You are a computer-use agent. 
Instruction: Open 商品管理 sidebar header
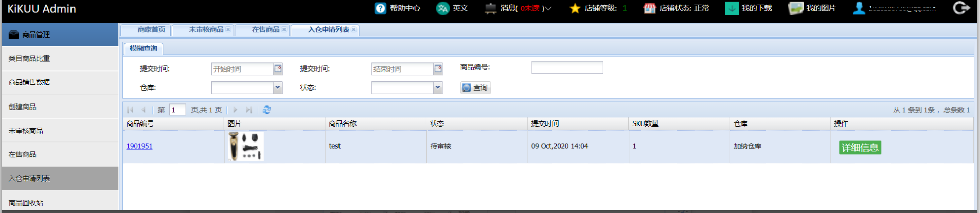point(60,34)
